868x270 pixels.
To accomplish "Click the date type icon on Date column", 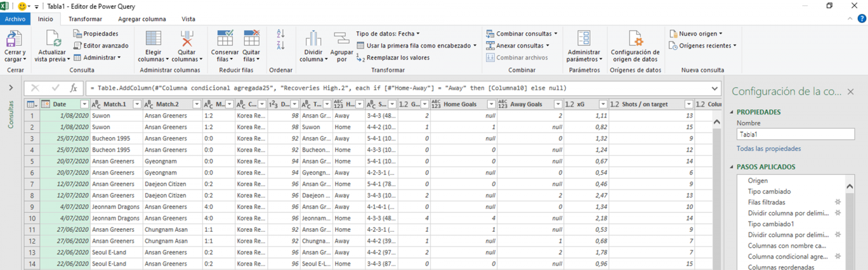I will tap(46, 105).
